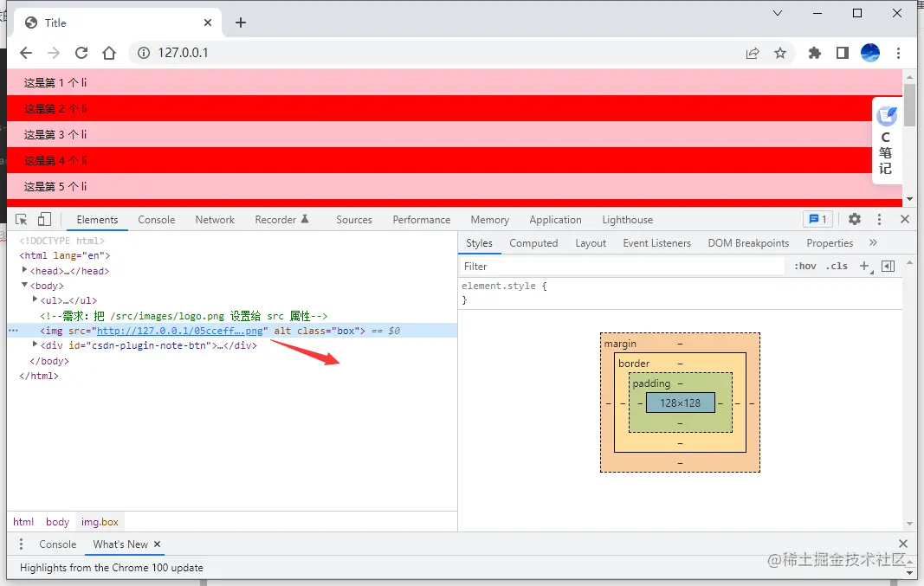Image resolution: width=924 pixels, height=586 pixels.
Task: Close the bottom drawer
Action: pyautogui.click(x=903, y=544)
